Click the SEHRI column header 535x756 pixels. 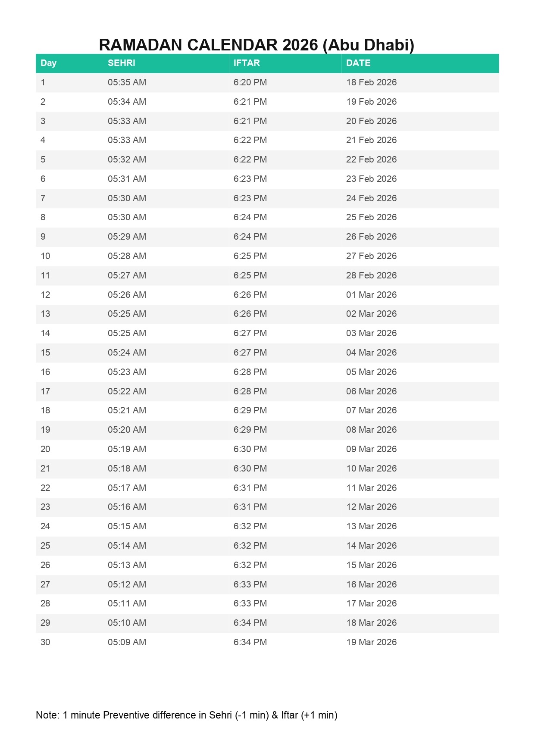(121, 63)
